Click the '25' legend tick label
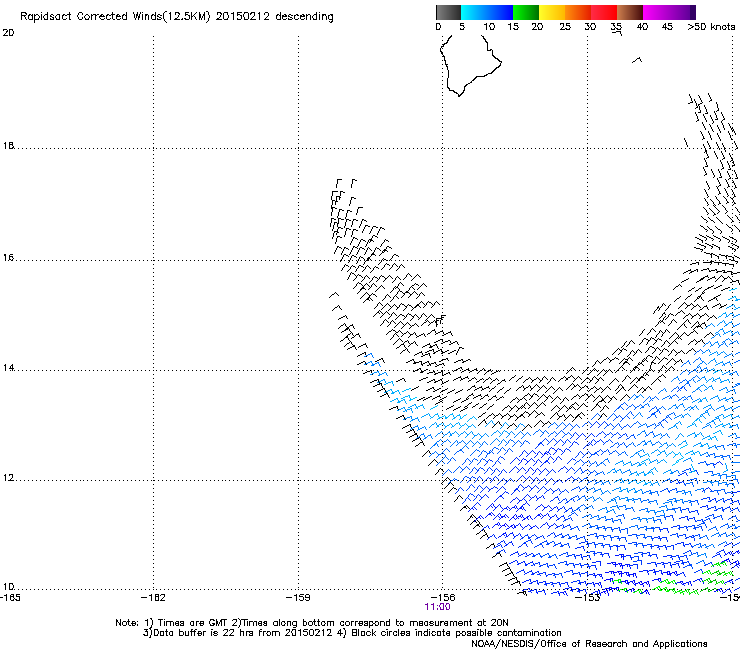The width and height of the screenshot is (740, 650). 565,27
